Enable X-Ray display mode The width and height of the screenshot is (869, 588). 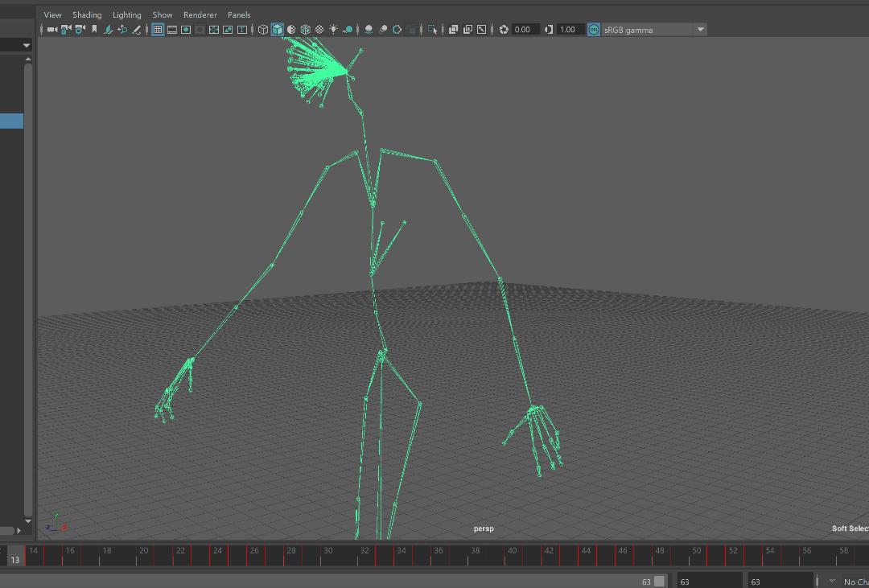[305, 29]
